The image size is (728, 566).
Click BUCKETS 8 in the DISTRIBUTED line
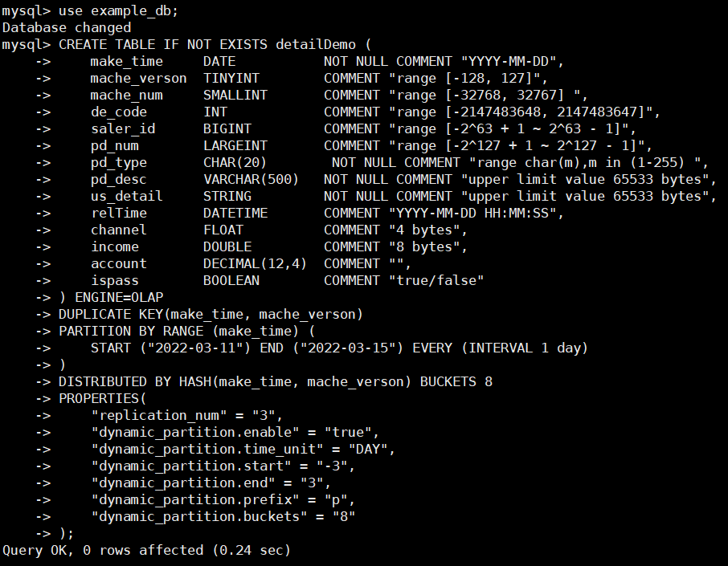coord(456,382)
